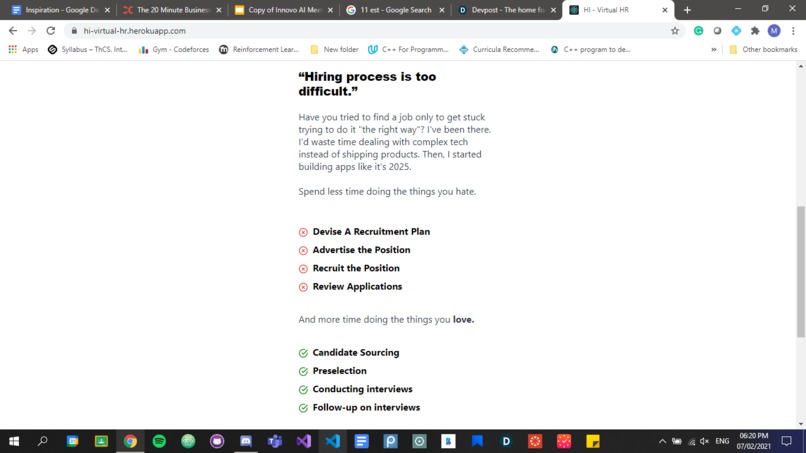The width and height of the screenshot is (806, 453).
Task: Open Curricula Recommendations bookmark
Action: coord(499,49)
